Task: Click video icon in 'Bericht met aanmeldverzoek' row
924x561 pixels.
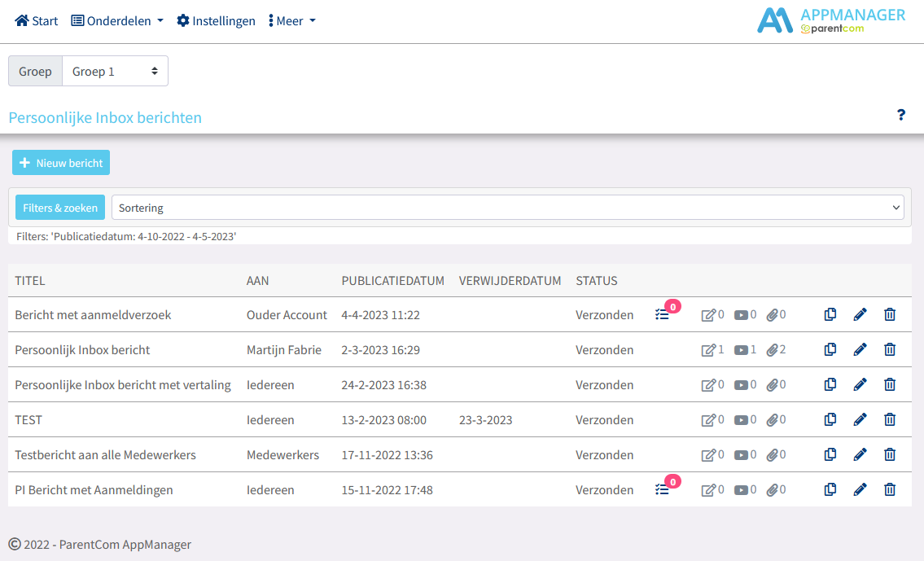Action: click(741, 315)
